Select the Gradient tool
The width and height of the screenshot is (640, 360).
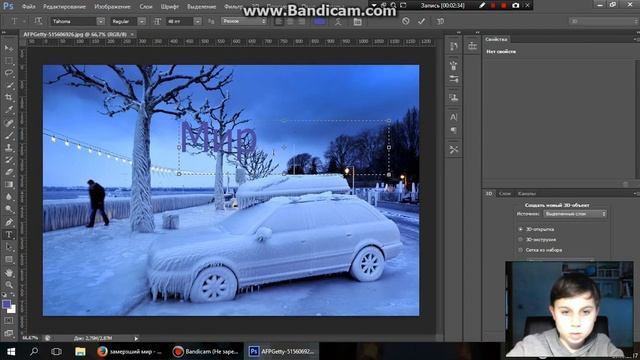[9, 184]
